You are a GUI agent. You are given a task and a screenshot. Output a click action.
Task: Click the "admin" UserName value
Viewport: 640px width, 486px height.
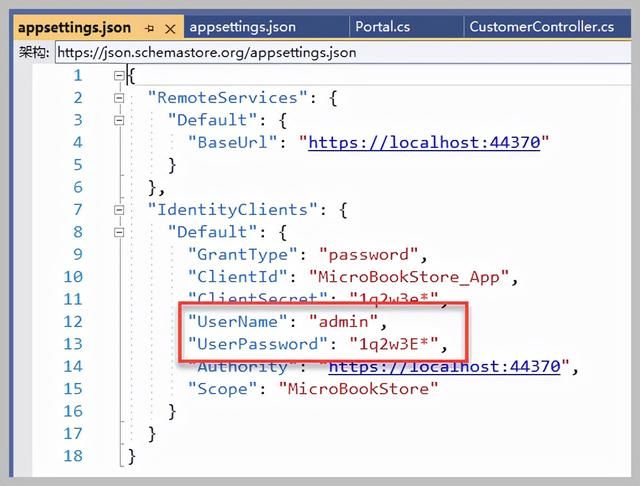click(x=344, y=322)
